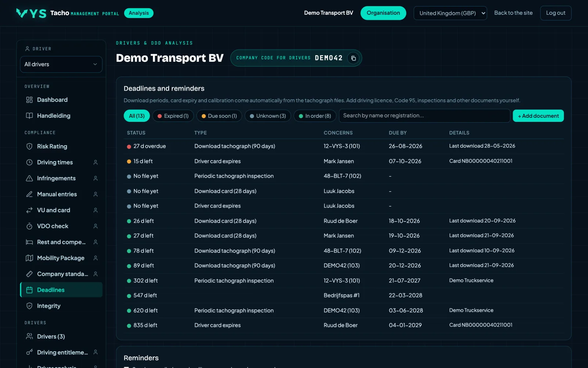Image resolution: width=588 pixels, height=368 pixels.
Task: Click the Dashboard grid icon
Action: tap(29, 100)
